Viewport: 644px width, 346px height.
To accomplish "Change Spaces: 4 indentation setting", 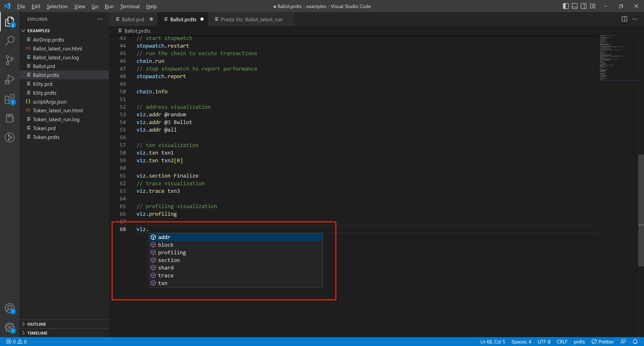I will (x=521, y=341).
